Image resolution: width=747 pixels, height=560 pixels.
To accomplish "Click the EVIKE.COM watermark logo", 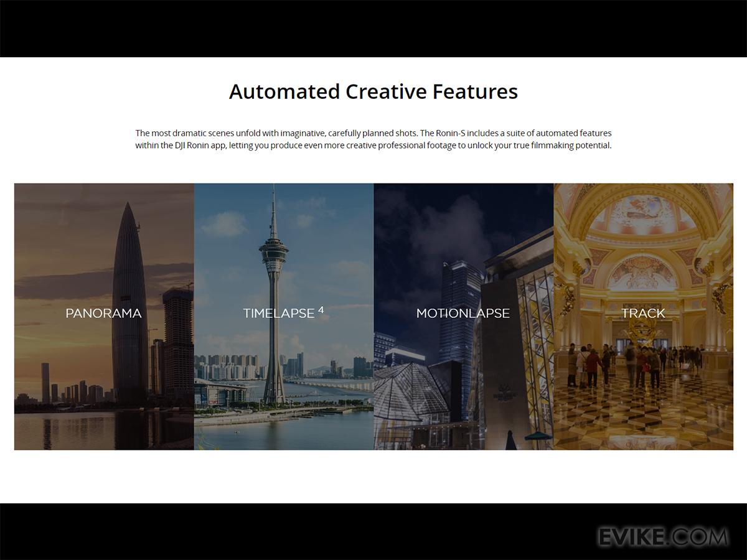I will pyautogui.click(x=662, y=536).
